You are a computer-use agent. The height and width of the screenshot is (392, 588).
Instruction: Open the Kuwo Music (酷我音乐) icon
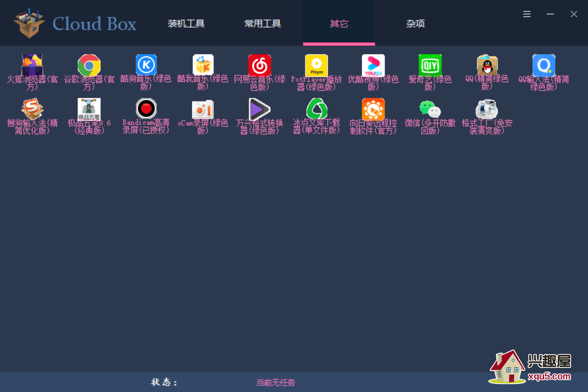203,65
